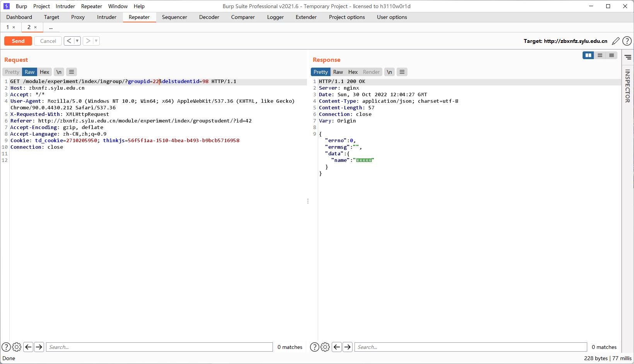Switch to Decoder tab

[209, 17]
